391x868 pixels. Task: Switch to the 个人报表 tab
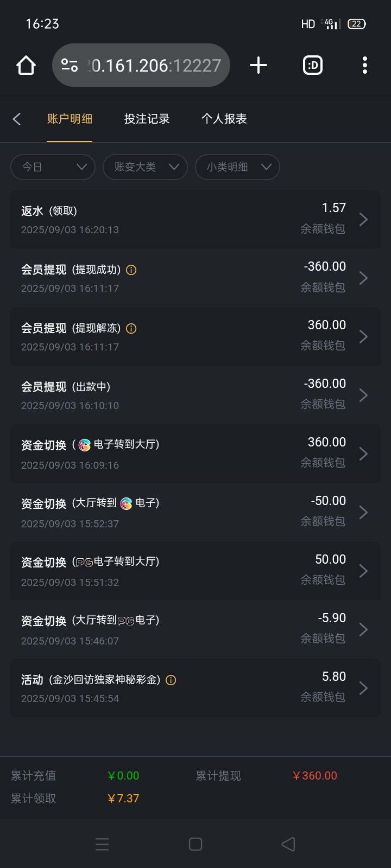[224, 119]
